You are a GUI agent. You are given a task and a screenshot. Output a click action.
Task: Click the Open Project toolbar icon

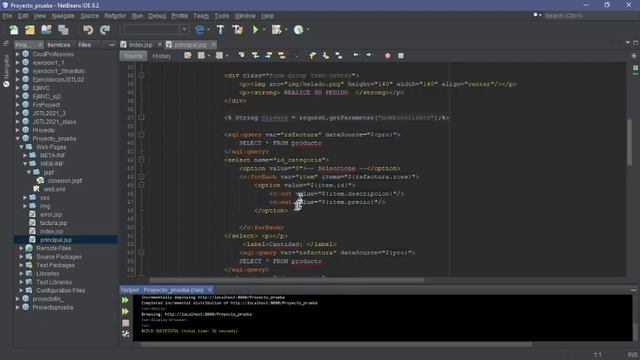[x=46, y=30]
